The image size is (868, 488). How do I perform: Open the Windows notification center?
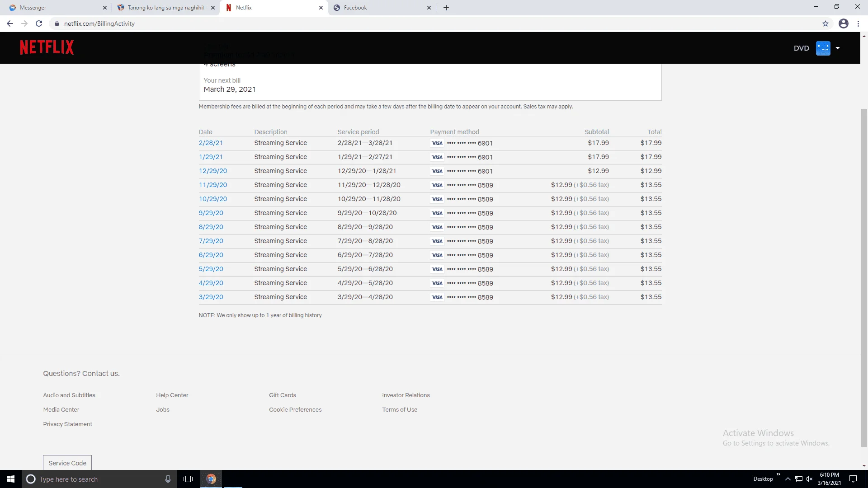(853, 479)
